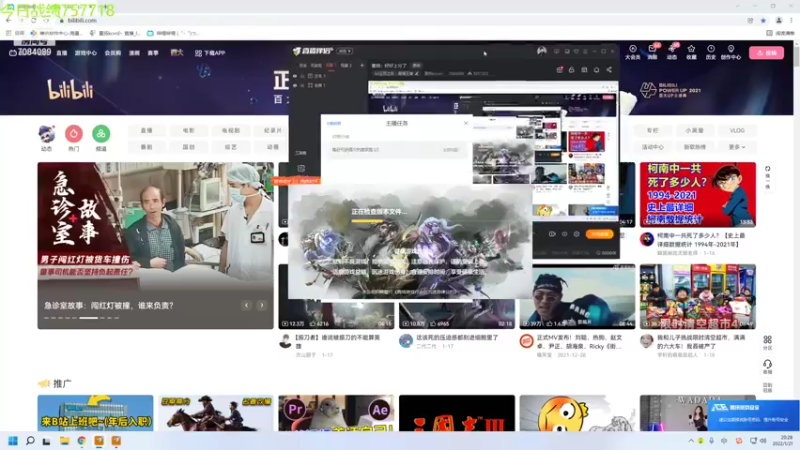This screenshot has width=800, height=450.
Task: Expand 更多 categories dropdown
Action: [737, 147]
